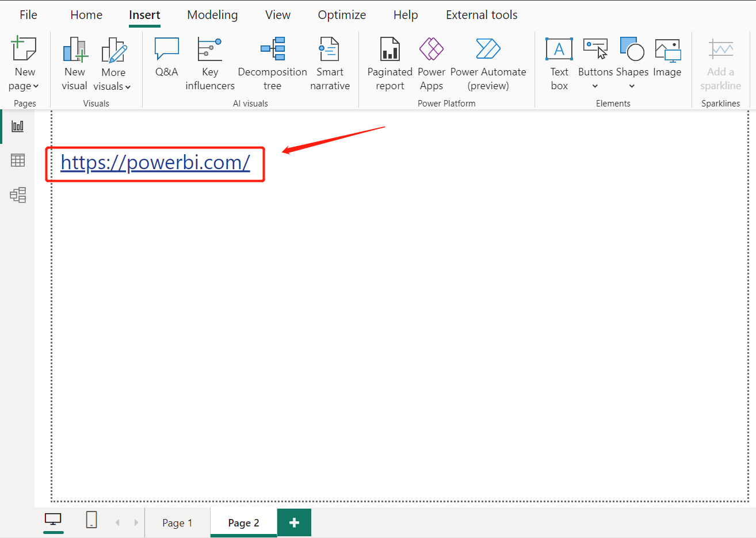Add a new page with plus button
This screenshot has width=756, height=538.
point(294,522)
